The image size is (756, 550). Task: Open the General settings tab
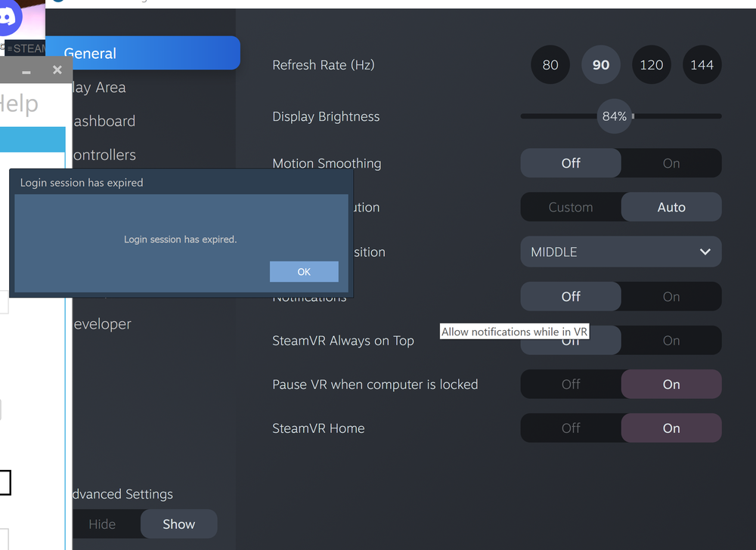point(143,53)
